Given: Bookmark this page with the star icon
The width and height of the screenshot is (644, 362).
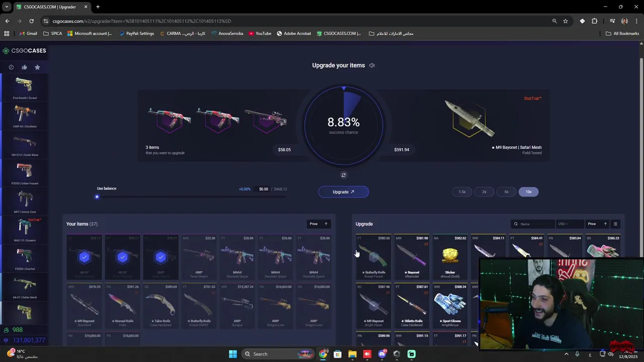Looking at the screenshot, I should 566,21.
